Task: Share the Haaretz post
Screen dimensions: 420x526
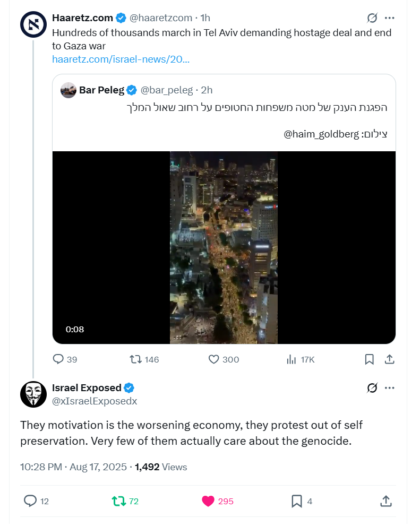Action: (x=389, y=359)
